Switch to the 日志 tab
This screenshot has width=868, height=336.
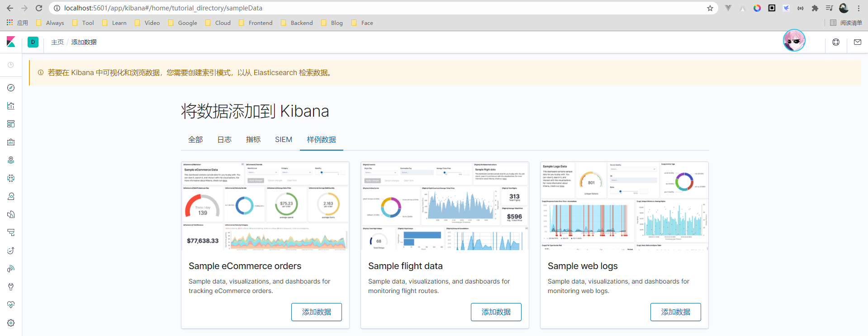[224, 140]
